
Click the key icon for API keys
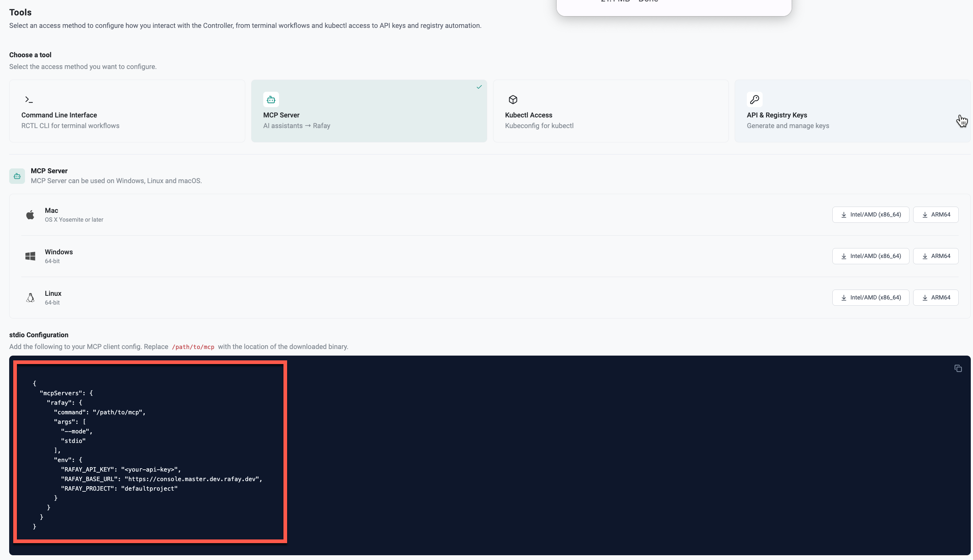(x=755, y=99)
